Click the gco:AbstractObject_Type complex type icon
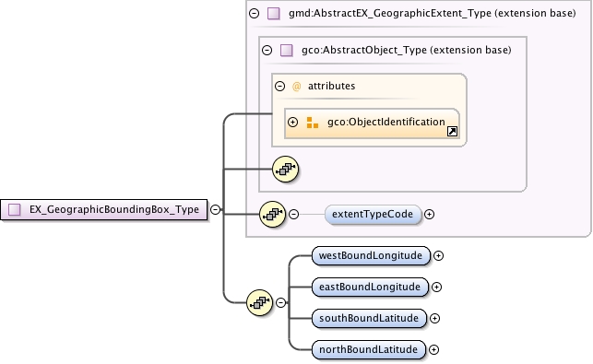This screenshot has height=364, width=593. tap(287, 51)
